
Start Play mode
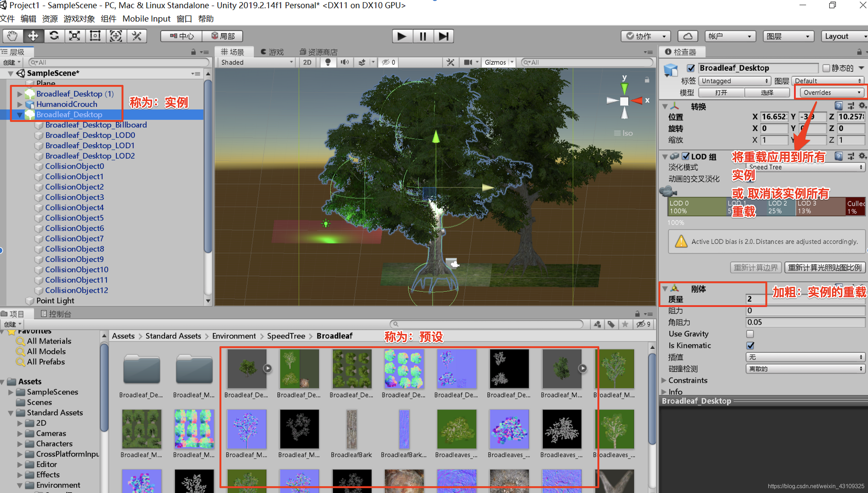coord(402,36)
